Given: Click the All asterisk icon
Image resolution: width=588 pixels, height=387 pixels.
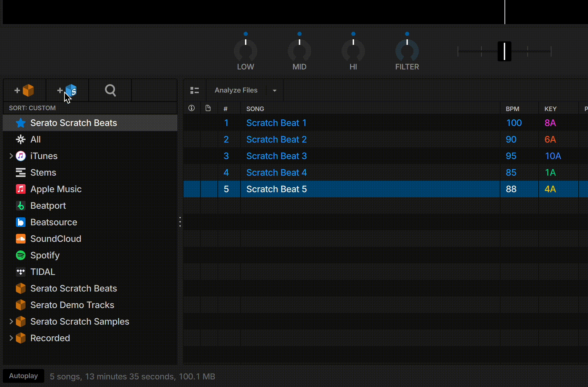Looking at the screenshot, I should click(x=21, y=139).
